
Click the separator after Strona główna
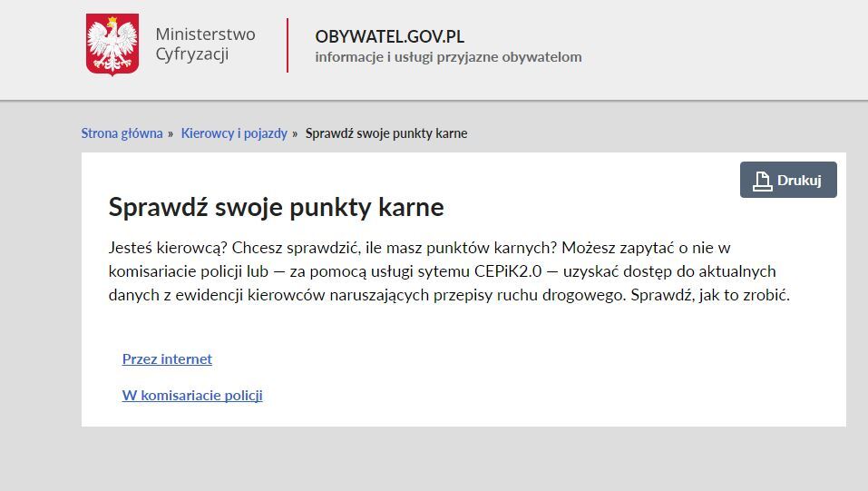(170, 133)
